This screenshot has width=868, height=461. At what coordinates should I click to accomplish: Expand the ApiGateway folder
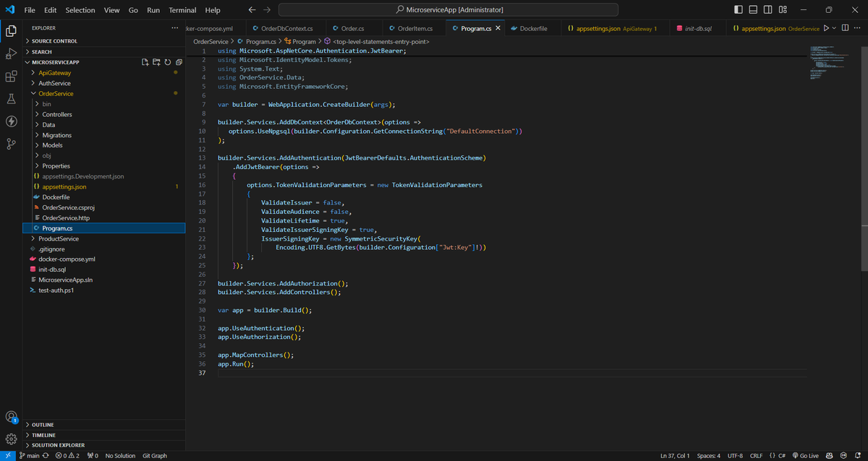pyautogui.click(x=103, y=73)
